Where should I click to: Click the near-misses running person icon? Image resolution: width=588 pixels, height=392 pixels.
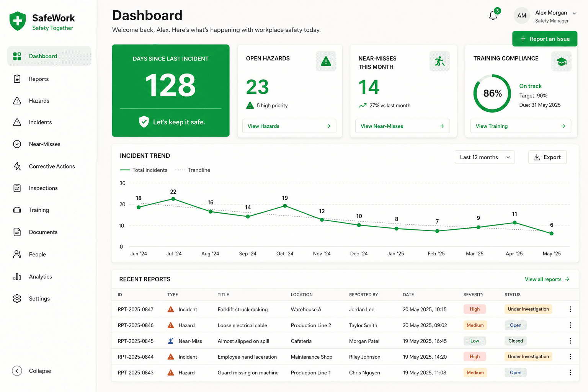(439, 61)
